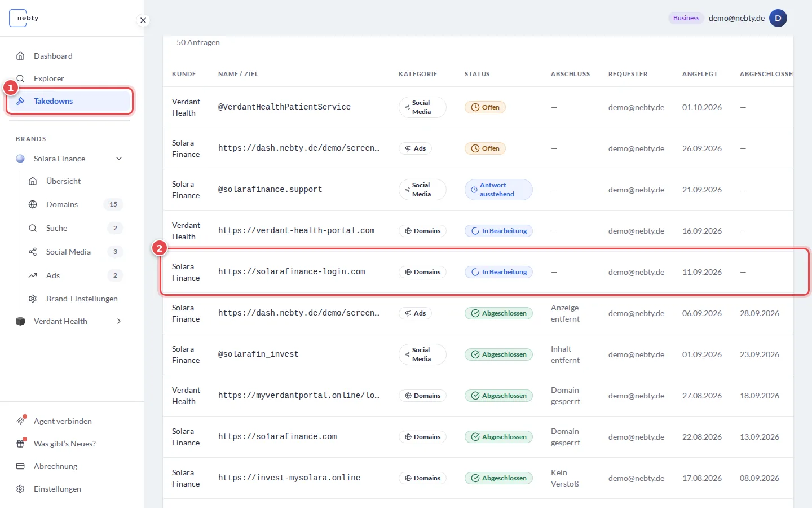Click https://so1arafinance.com target
The image size is (812, 508).
[x=277, y=437]
